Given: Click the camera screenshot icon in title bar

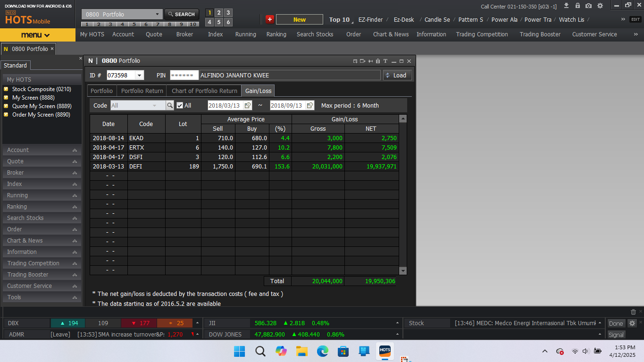Looking at the screenshot, I should [588, 6].
